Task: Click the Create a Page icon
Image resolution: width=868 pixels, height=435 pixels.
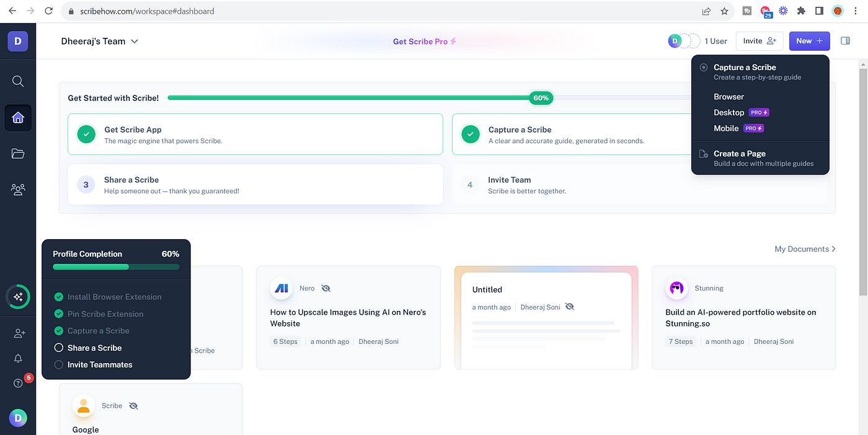Action: click(703, 154)
